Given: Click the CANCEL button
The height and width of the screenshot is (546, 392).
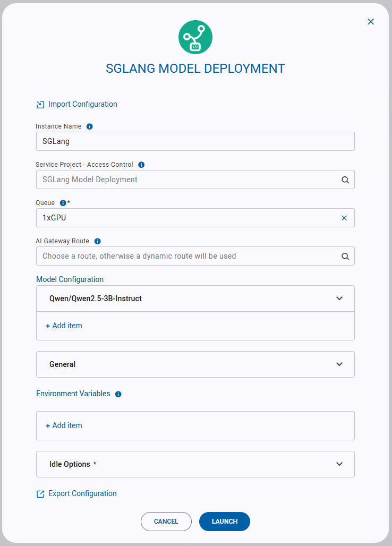Looking at the screenshot, I should (x=166, y=522).
